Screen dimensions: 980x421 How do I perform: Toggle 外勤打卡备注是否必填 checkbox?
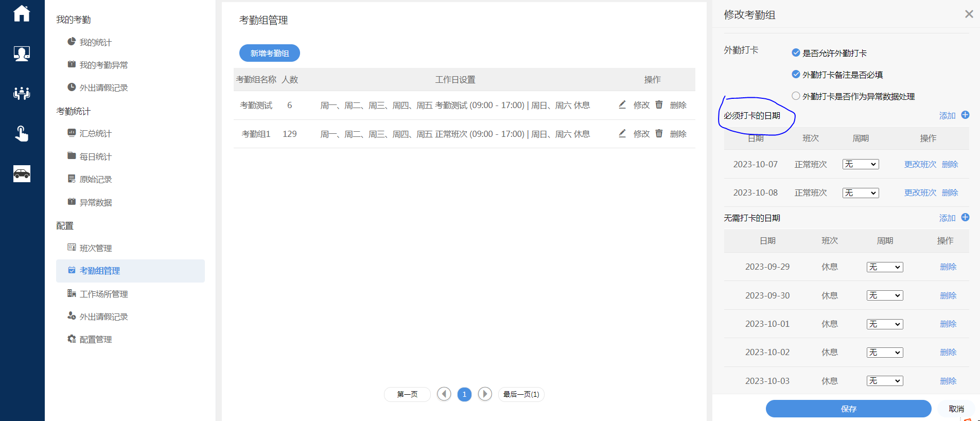coord(796,75)
